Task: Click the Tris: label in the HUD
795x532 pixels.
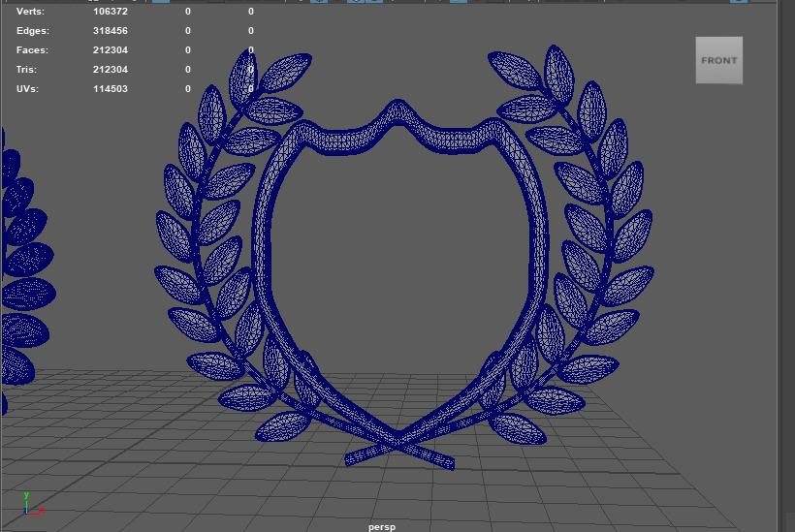Action: coord(26,70)
